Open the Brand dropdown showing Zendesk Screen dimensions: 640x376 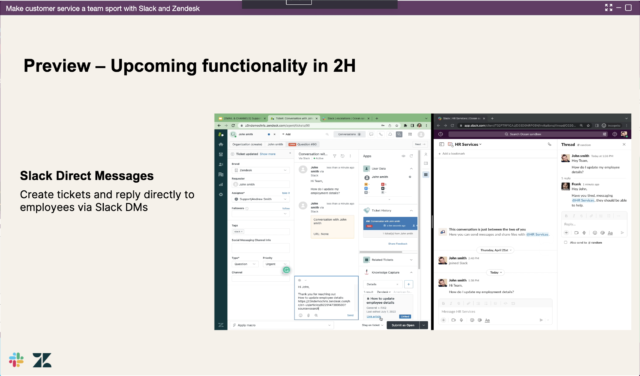tap(260, 170)
